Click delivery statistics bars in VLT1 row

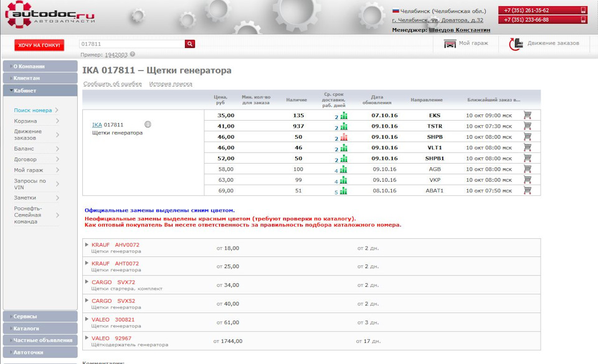coord(344,147)
